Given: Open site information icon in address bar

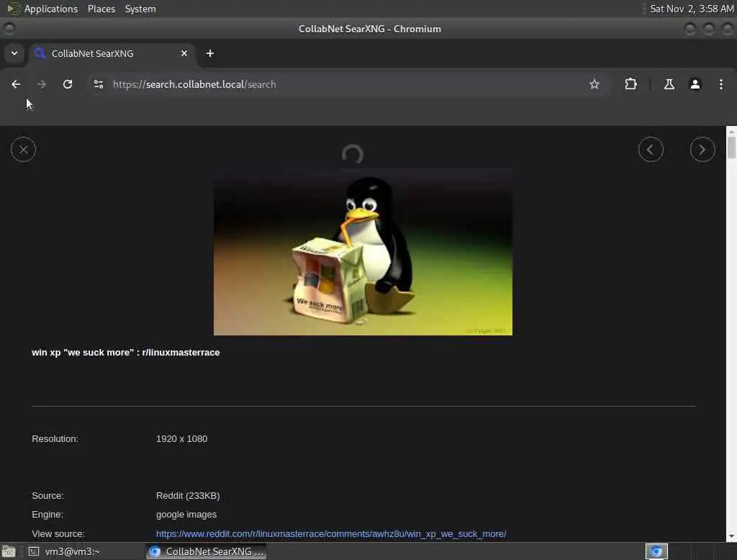Looking at the screenshot, I should coord(98,84).
